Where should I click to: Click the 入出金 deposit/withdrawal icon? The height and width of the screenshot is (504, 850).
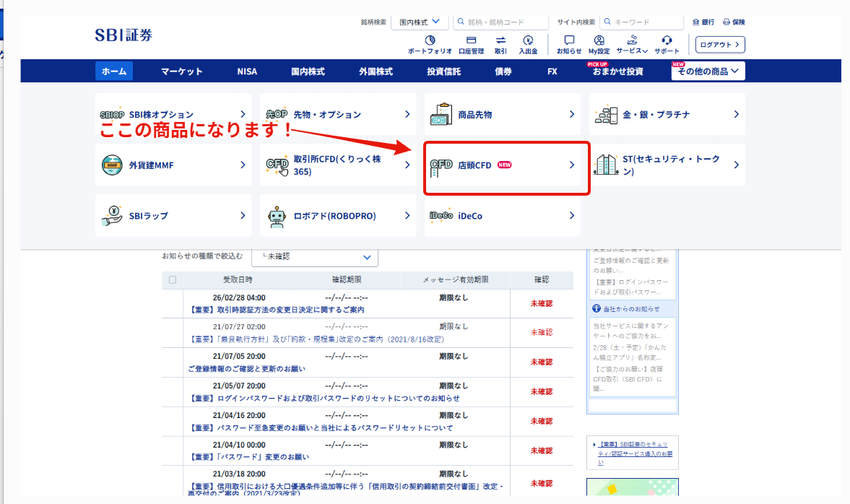pyautogui.click(x=528, y=40)
